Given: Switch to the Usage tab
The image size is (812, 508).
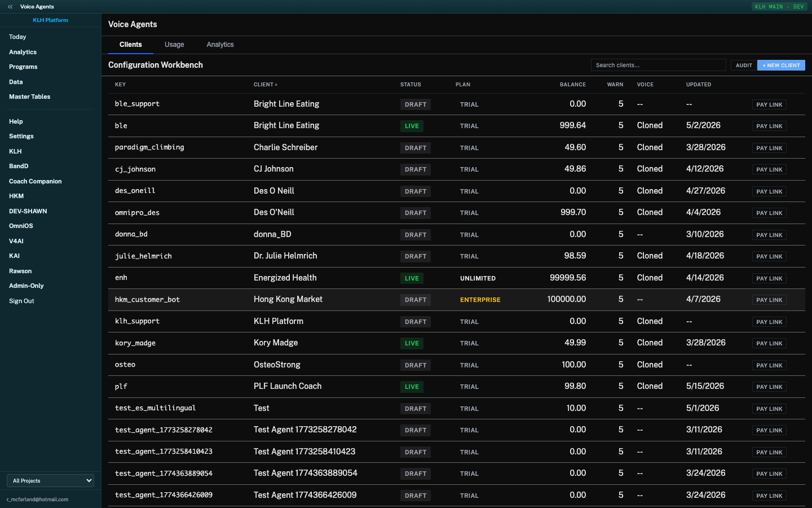Looking at the screenshot, I should click(x=174, y=45).
